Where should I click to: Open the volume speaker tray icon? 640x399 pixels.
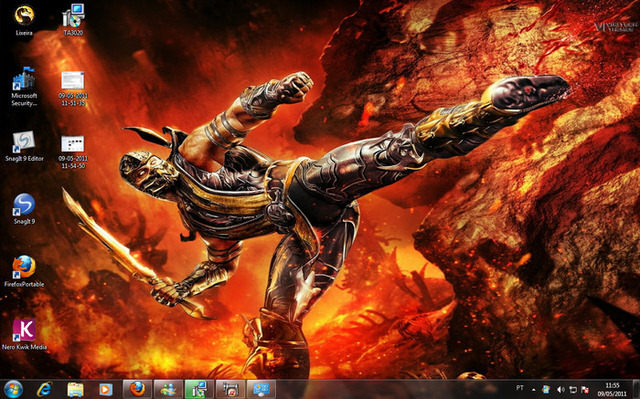(561, 390)
